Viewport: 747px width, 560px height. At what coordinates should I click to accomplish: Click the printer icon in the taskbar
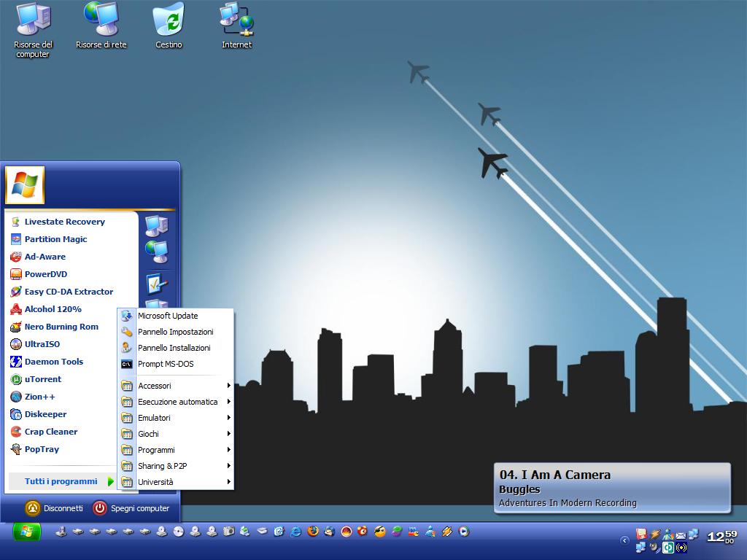click(x=245, y=531)
